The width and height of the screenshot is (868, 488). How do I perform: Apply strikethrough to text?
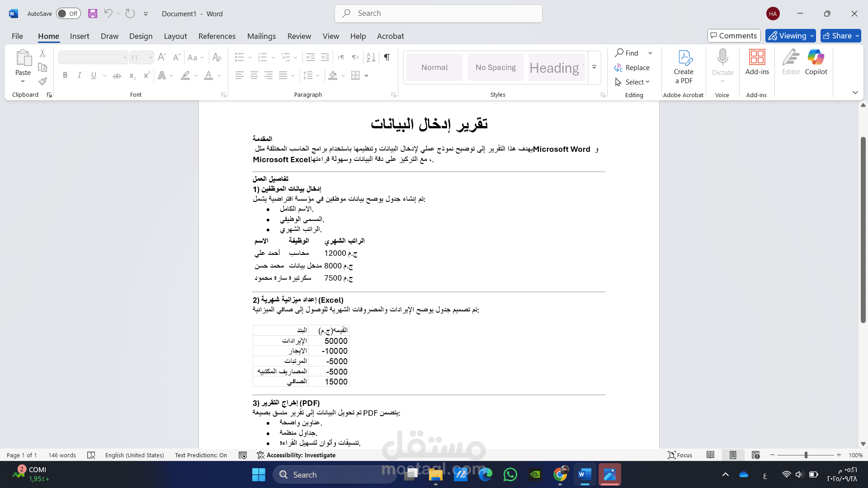pyautogui.click(x=117, y=75)
